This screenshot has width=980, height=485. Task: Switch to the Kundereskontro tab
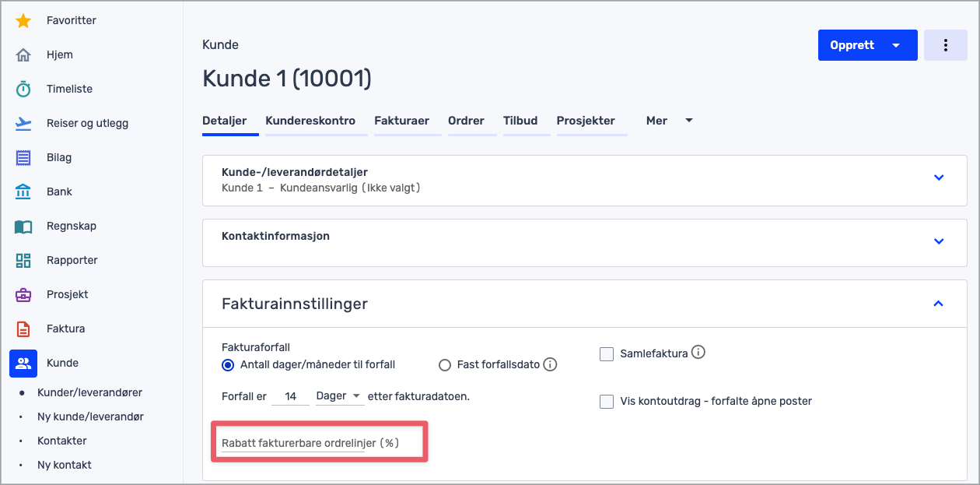[x=310, y=121]
